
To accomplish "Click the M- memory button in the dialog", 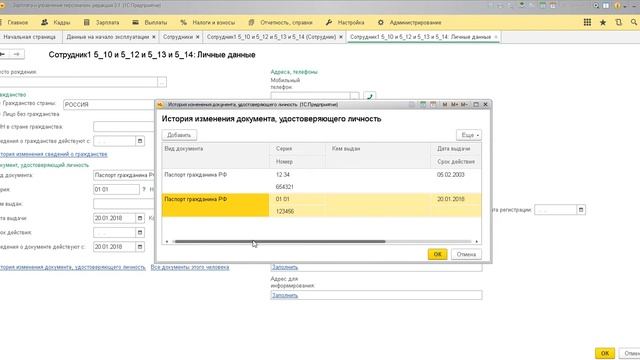I will (x=464, y=104).
